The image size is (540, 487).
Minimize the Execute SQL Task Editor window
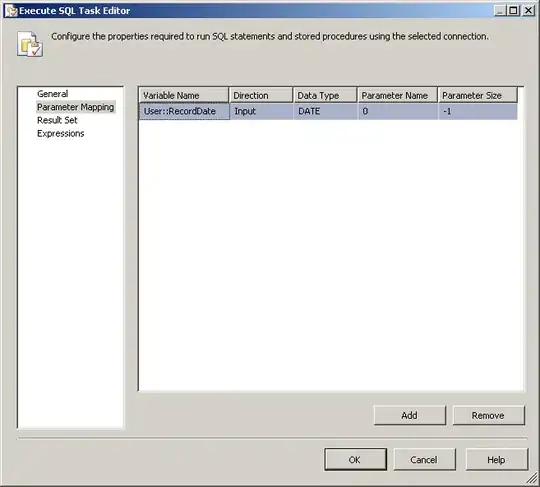tap(500, 11)
